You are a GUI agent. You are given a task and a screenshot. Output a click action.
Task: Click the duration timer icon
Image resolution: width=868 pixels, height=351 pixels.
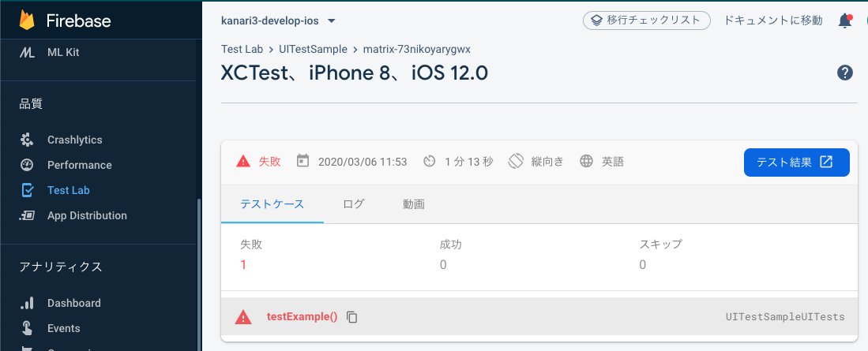pos(430,162)
